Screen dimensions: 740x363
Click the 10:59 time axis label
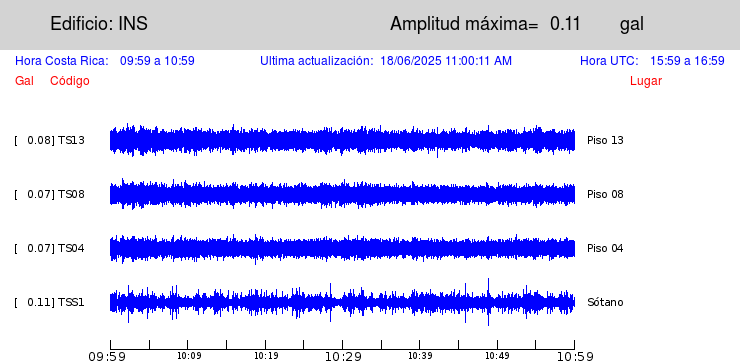tap(575, 356)
